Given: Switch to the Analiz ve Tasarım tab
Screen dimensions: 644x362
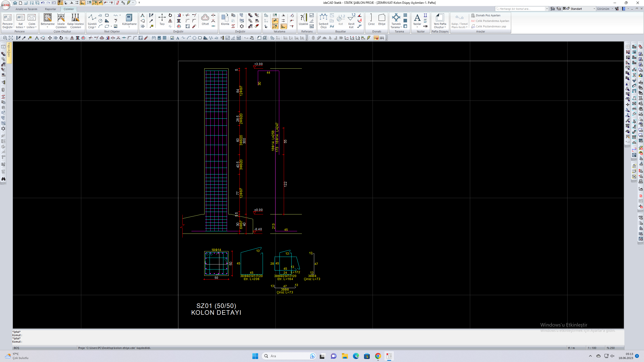Looking at the screenshot, I should tap(26, 9).
